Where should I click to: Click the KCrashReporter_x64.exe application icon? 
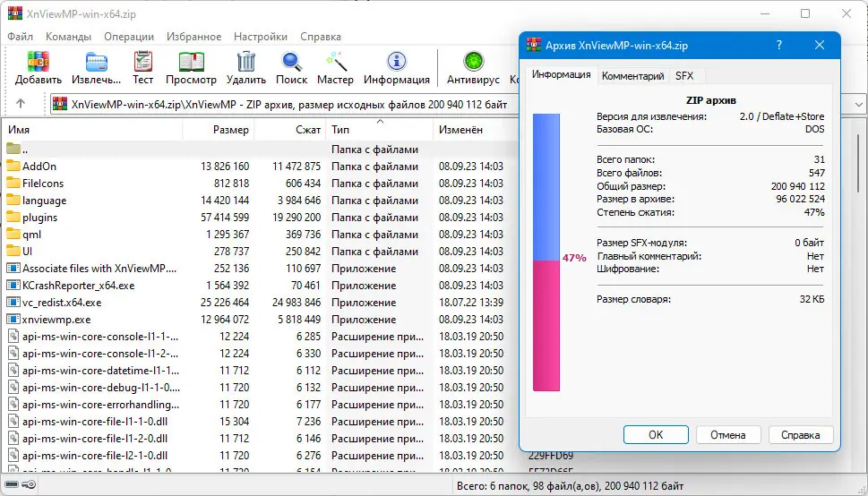point(13,286)
